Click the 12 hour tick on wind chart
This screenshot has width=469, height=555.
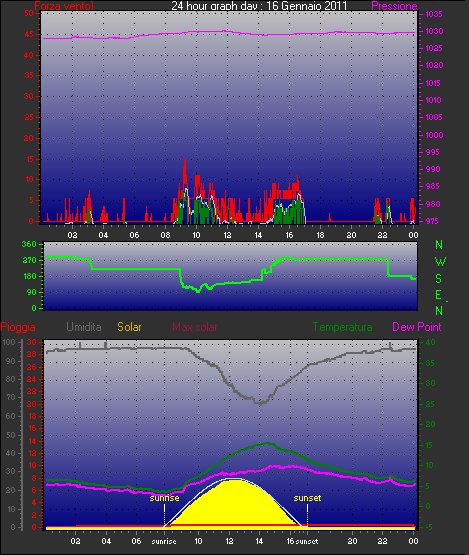pyautogui.click(x=227, y=235)
